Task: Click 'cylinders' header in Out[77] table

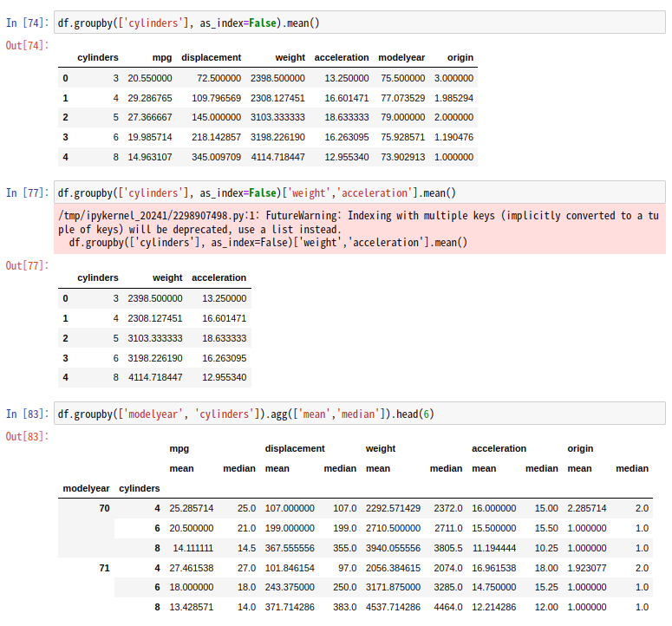Action: [x=98, y=277]
